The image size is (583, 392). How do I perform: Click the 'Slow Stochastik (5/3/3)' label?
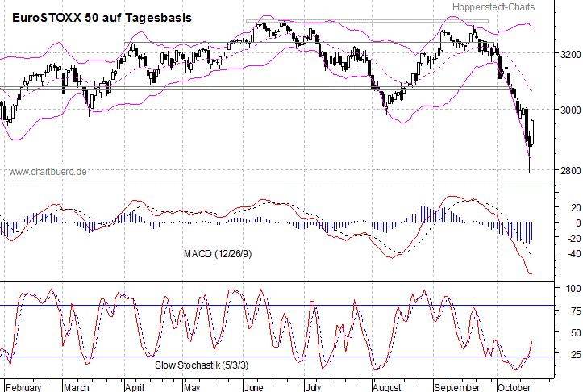pyautogui.click(x=202, y=365)
